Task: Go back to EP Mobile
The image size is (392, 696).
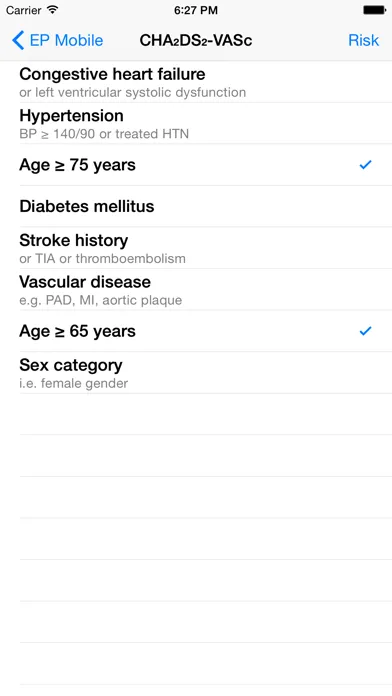Action: point(57,40)
